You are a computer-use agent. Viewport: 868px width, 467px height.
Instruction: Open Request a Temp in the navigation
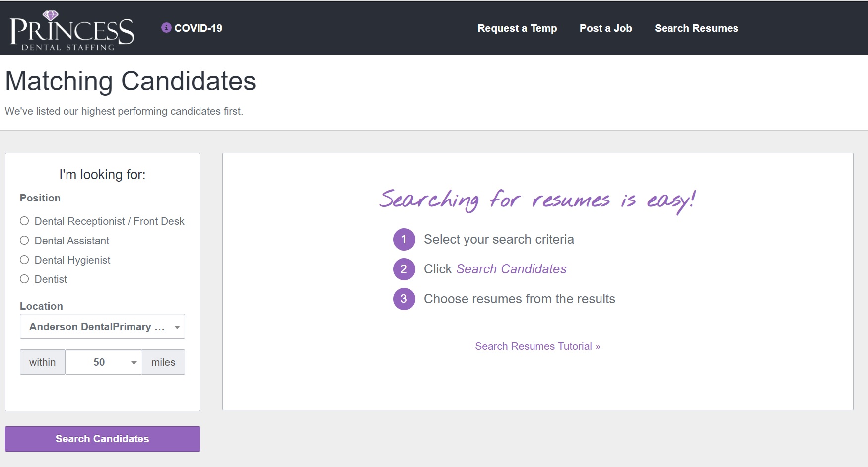click(517, 28)
